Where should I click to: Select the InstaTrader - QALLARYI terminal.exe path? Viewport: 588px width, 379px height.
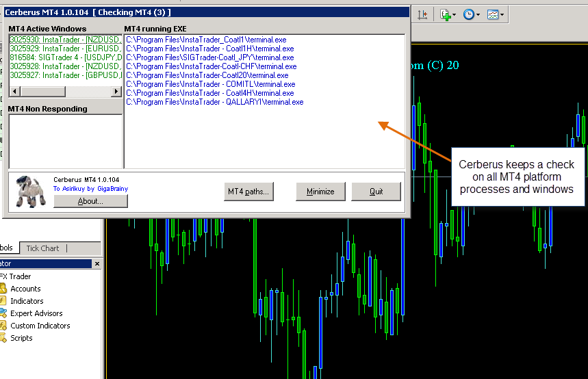tap(215, 102)
